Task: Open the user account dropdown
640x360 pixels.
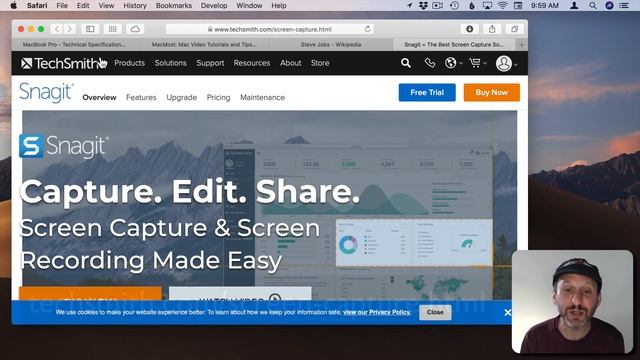Action: tap(507, 63)
